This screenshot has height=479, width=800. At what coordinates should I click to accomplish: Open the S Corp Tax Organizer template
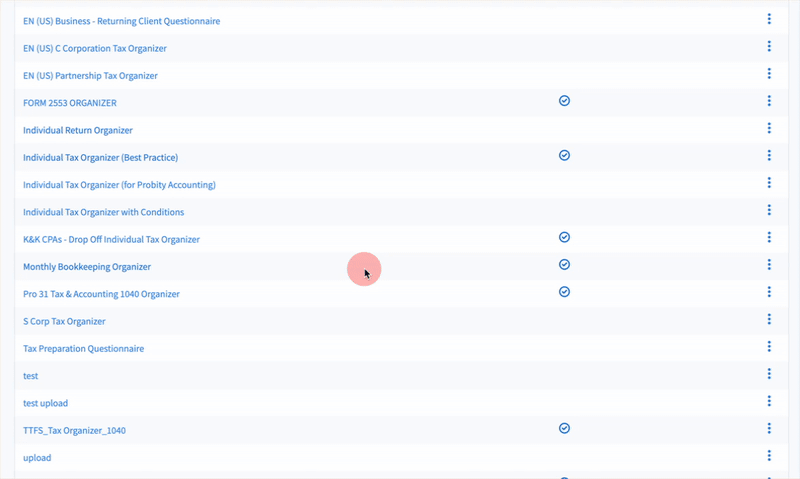pos(64,321)
